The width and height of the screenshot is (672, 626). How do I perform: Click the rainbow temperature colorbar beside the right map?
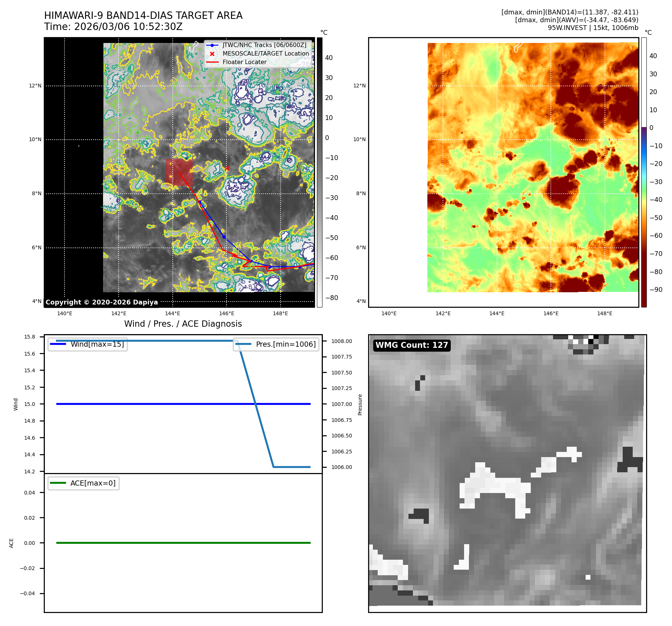[x=644, y=172]
